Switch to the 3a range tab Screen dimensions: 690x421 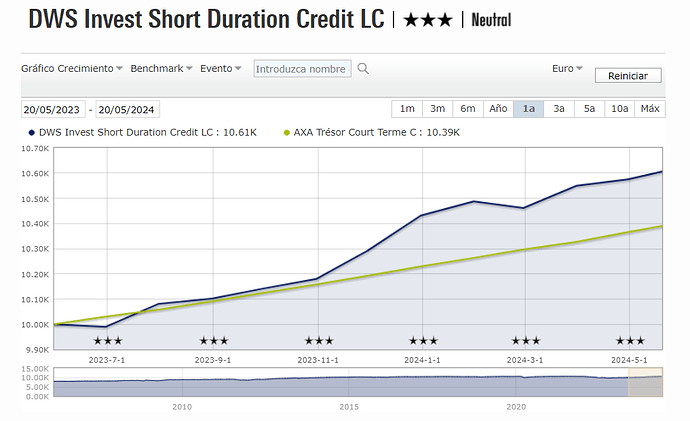[559, 109]
